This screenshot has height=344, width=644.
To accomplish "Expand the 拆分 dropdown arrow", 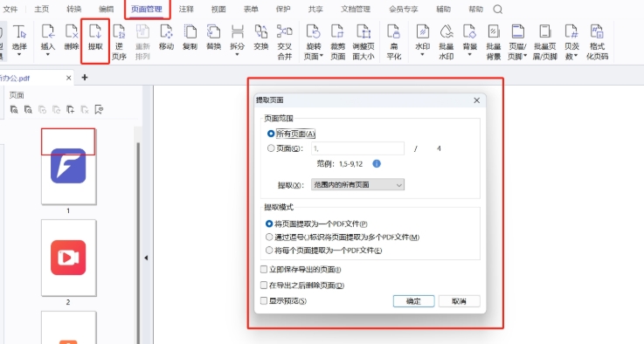I will pyautogui.click(x=238, y=54).
